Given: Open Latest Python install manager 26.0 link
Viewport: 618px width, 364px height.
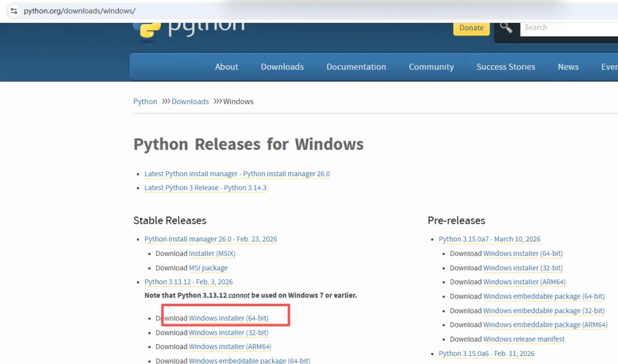Looking at the screenshot, I should point(237,174).
